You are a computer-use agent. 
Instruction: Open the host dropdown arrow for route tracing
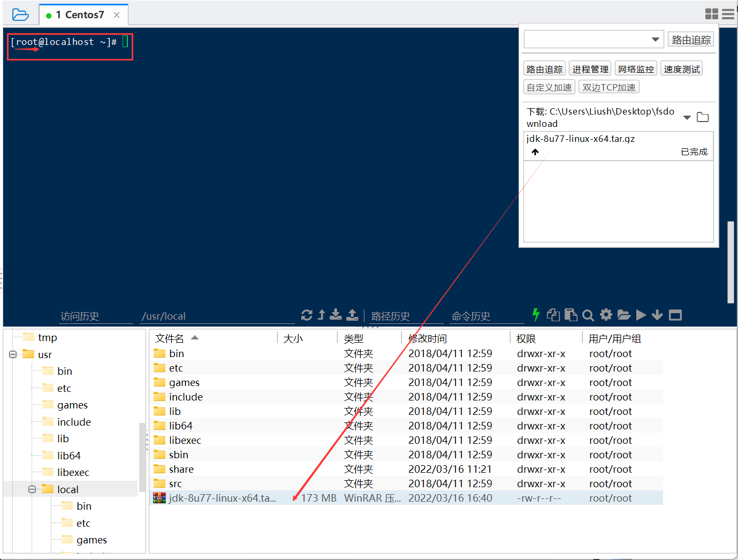[655, 39]
